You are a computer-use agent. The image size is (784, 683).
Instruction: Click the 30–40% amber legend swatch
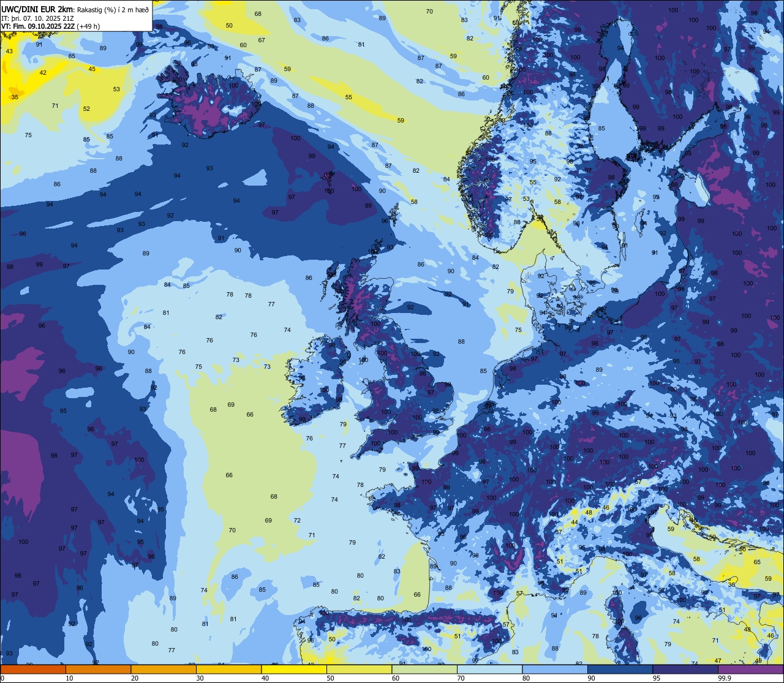point(228,669)
